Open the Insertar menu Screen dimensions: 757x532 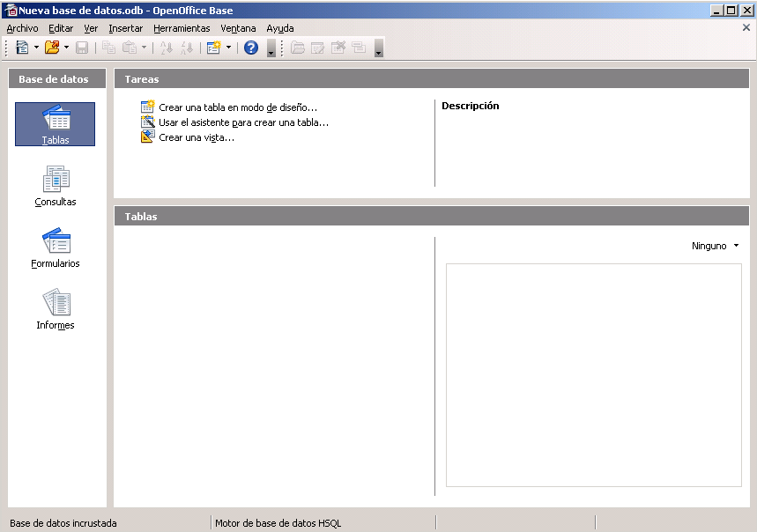click(125, 28)
